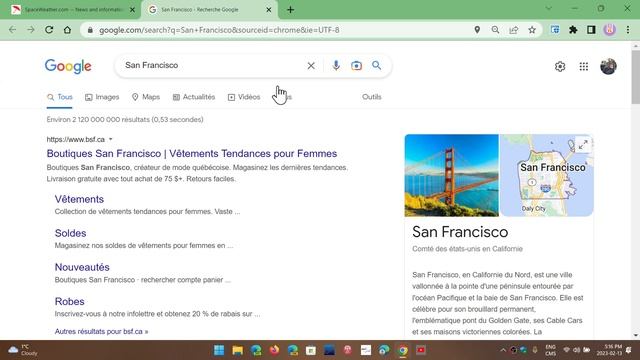The width and height of the screenshot is (640, 360).
Task: Open File Explorer from the taskbar
Action: (x=238, y=350)
